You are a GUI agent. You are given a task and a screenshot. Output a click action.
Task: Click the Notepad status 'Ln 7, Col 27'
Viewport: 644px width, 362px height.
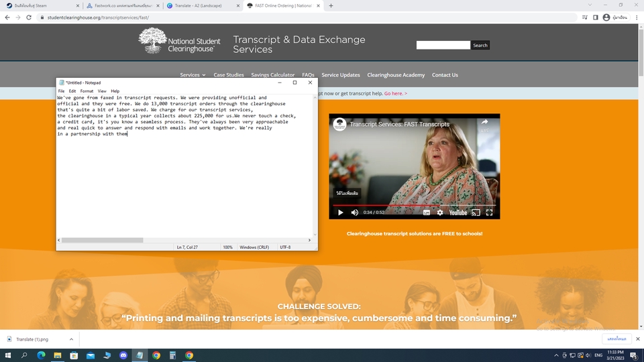[x=187, y=247]
